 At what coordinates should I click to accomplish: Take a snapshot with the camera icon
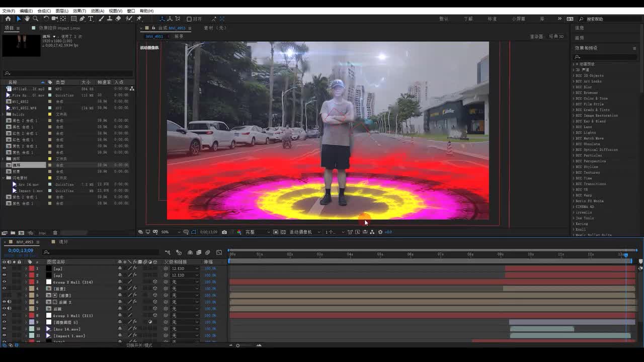224,232
